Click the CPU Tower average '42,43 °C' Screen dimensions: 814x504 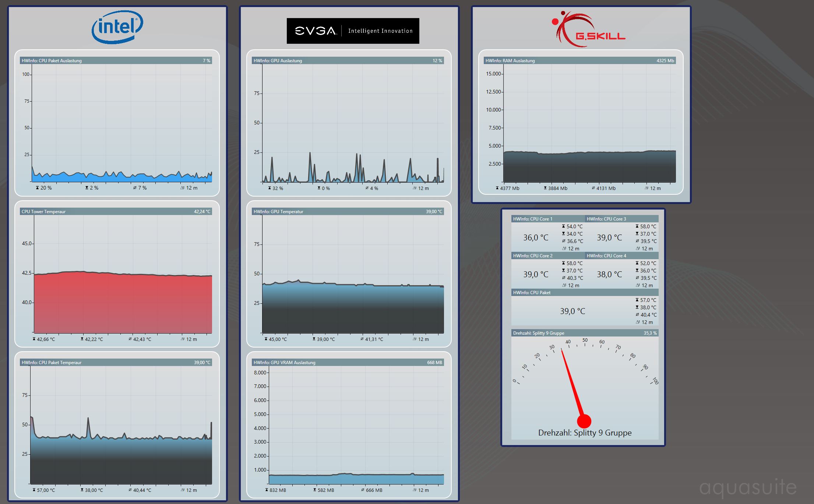click(x=142, y=339)
